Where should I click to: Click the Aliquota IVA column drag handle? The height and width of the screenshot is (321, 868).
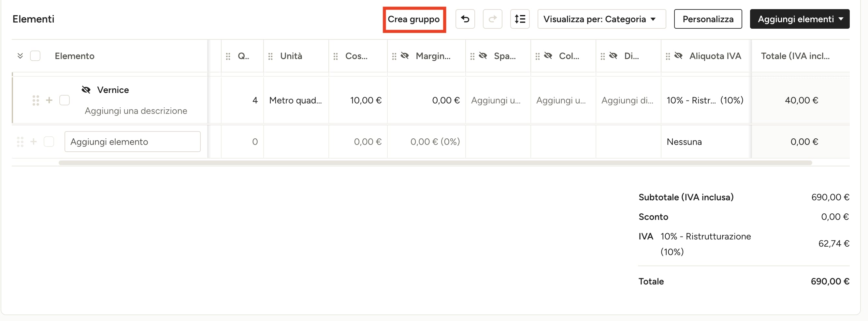click(668, 56)
